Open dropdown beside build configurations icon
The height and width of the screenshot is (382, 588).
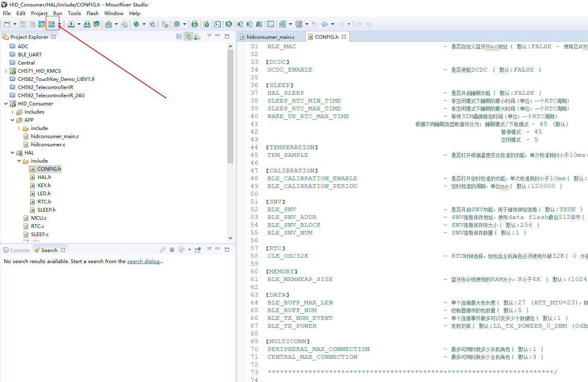tap(59, 24)
